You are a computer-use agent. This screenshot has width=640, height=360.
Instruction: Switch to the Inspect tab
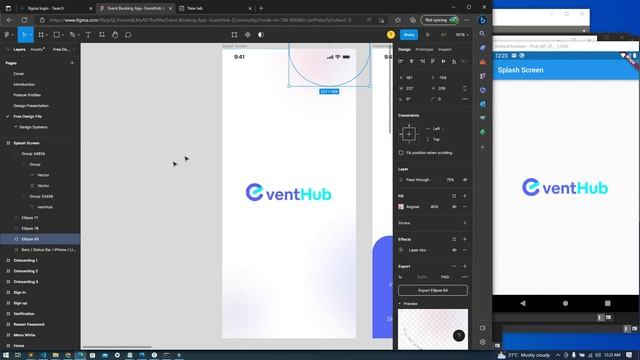(x=444, y=49)
